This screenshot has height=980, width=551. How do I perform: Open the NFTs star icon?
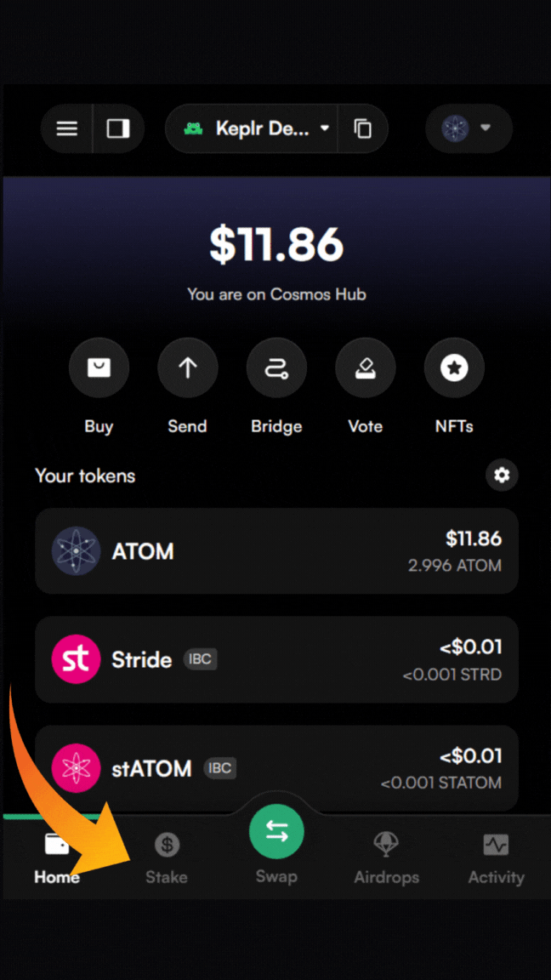tap(454, 367)
